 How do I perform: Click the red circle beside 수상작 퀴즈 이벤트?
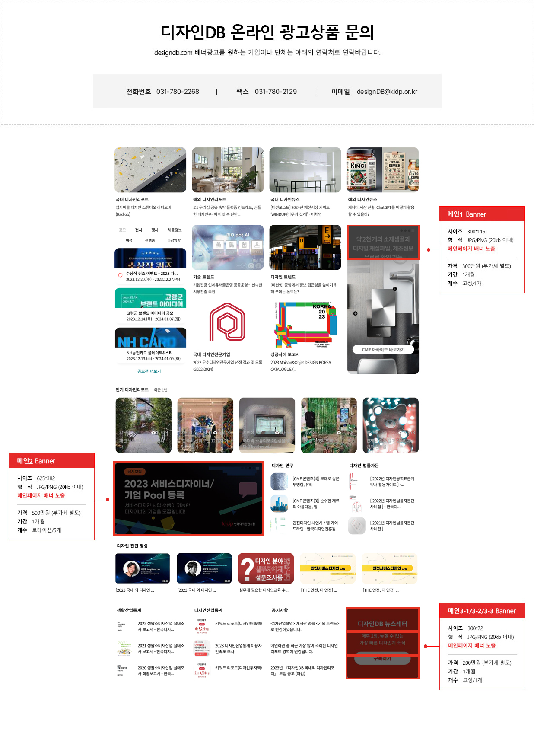[x=120, y=275]
